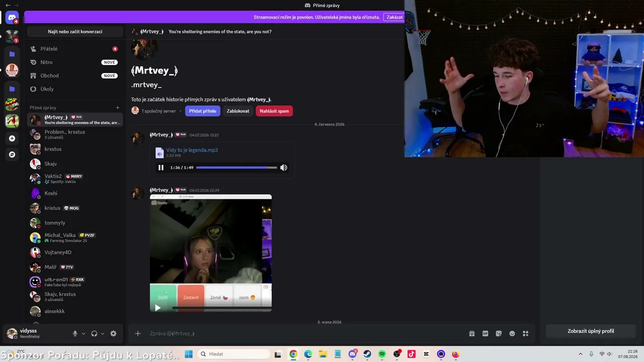Open Nitro tab
Screen dimensions: 644x362
click(x=74, y=62)
